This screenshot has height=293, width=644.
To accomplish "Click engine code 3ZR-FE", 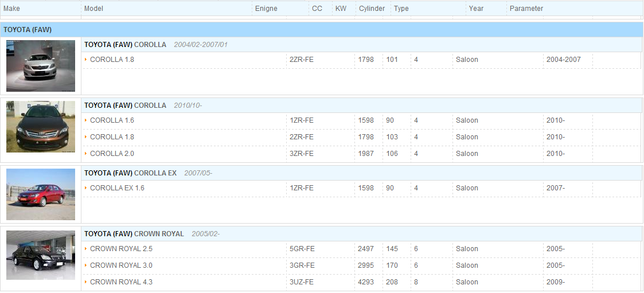I will point(302,154).
